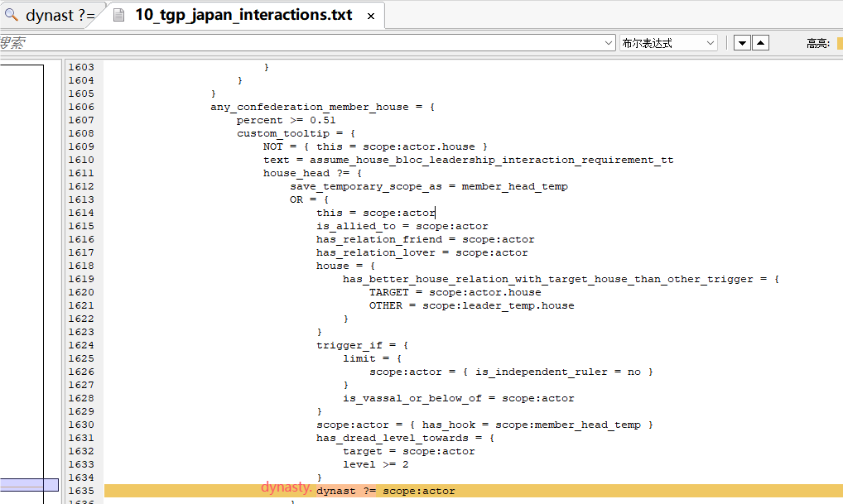The image size is (843, 504).
Task: Click the document icon on the file tab
Action: [119, 16]
